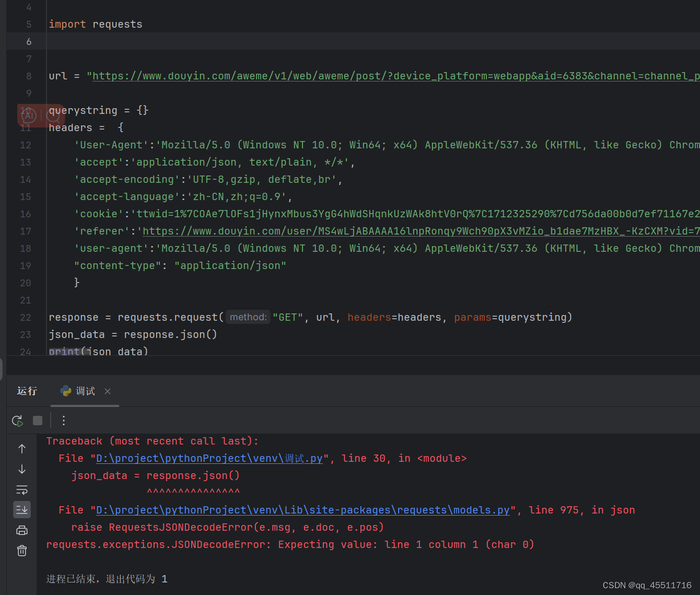The height and width of the screenshot is (595, 700).
Task: Open the console options kebab menu
Action: click(x=63, y=421)
